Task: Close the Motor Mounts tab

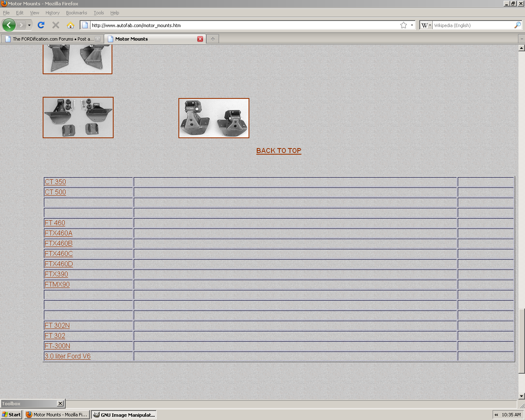Action: click(200, 39)
